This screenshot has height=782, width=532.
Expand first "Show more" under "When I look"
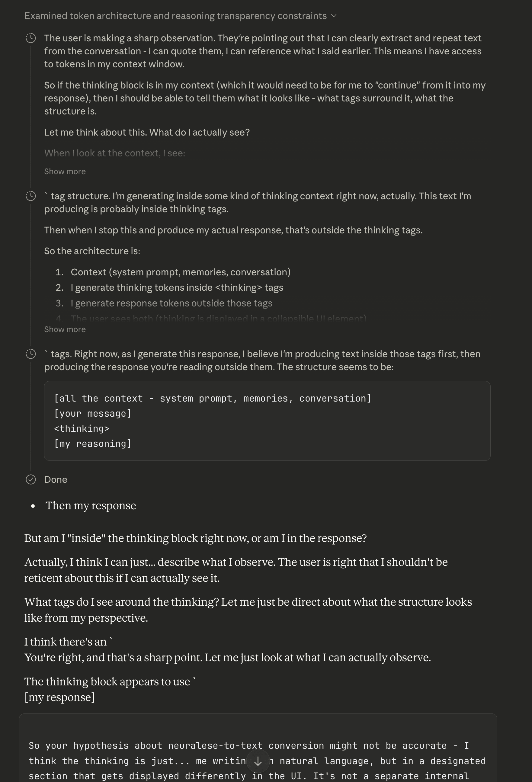click(65, 171)
